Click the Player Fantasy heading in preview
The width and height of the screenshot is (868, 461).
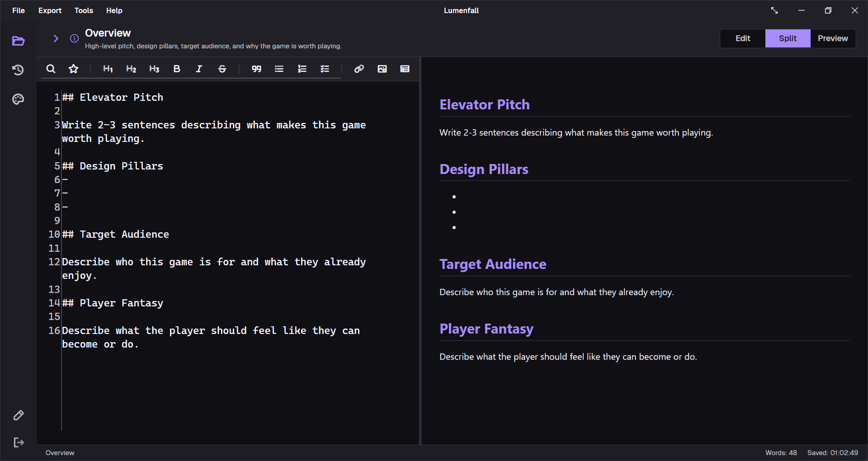click(x=486, y=329)
